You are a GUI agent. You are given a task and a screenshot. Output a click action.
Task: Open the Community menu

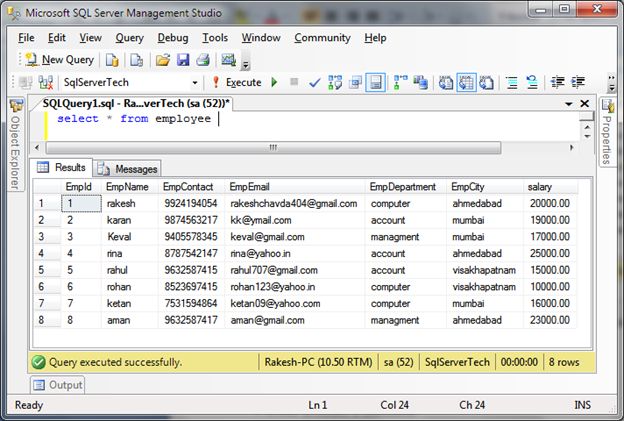pos(322,38)
